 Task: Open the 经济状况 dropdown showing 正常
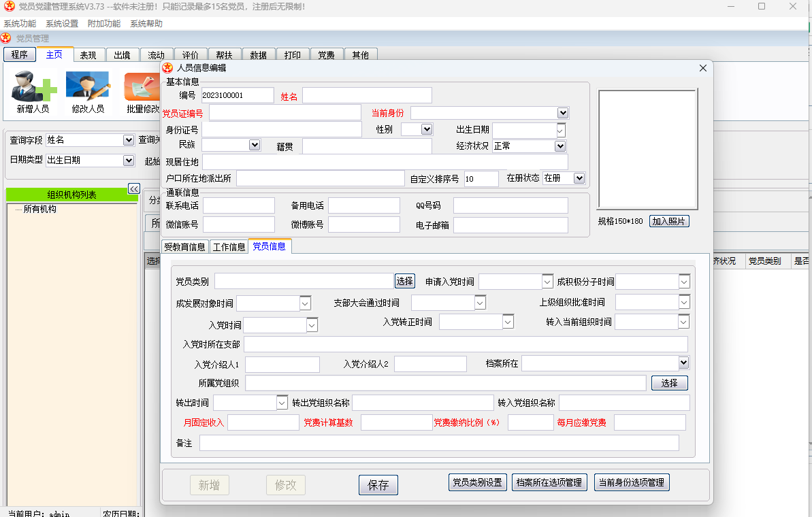(x=560, y=146)
